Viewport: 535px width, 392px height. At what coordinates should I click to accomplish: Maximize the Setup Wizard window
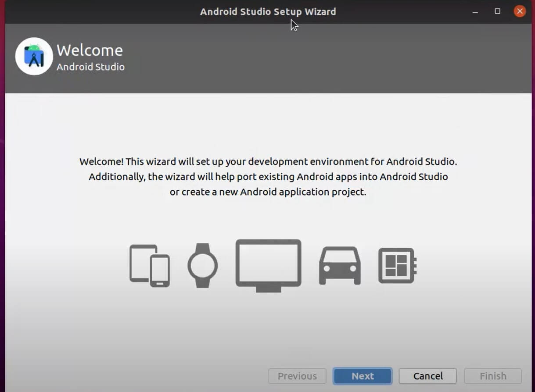pyautogui.click(x=497, y=11)
